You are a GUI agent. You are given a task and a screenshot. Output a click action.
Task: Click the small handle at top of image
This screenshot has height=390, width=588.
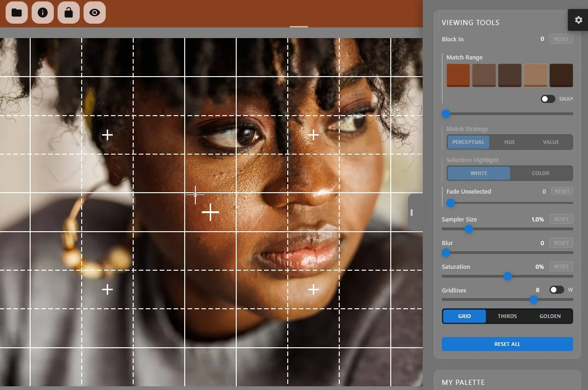(298, 27)
